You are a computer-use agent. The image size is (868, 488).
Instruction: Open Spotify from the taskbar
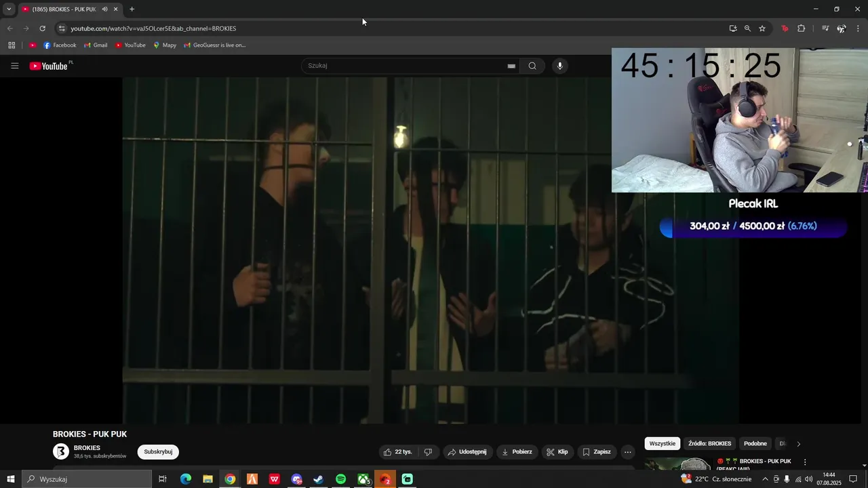pyautogui.click(x=341, y=479)
